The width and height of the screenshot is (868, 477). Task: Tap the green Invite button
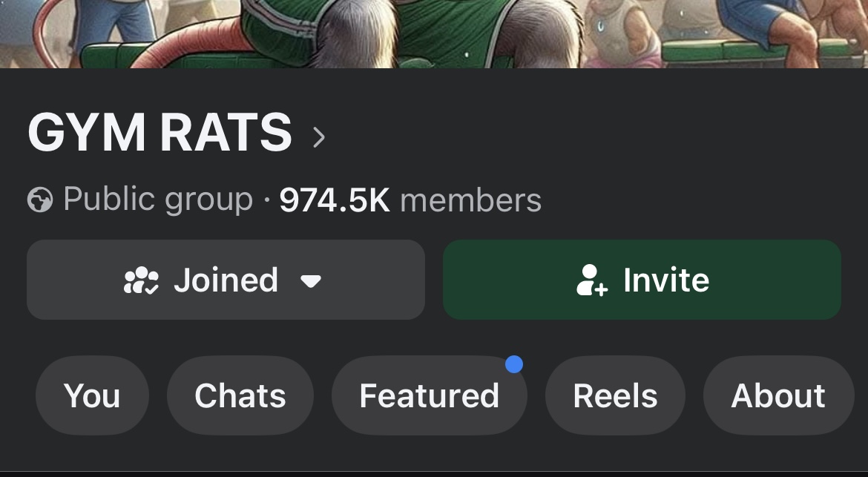[x=642, y=280]
